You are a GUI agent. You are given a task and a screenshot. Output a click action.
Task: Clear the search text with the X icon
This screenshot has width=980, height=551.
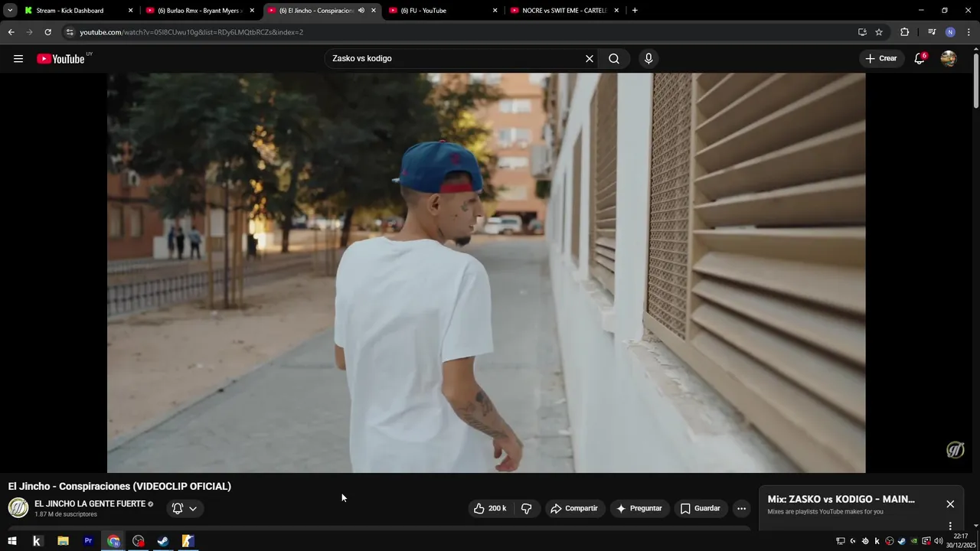tap(590, 59)
